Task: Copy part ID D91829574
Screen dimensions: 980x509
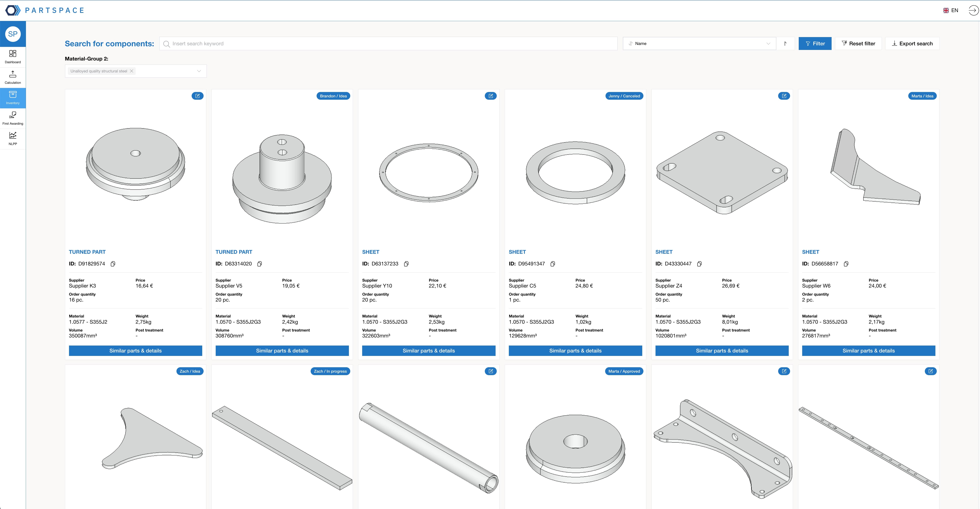Action: [113, 264]
